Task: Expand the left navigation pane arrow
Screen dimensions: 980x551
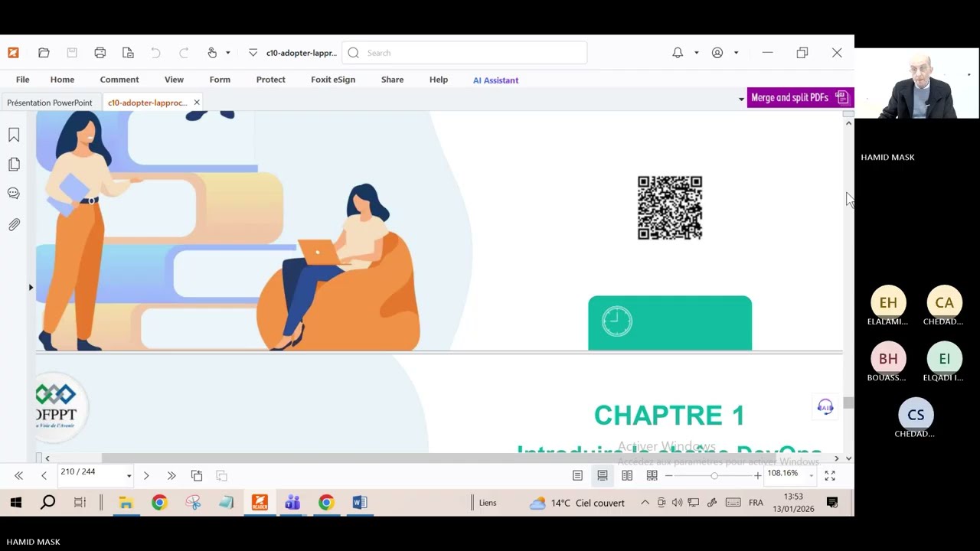Action: (x=31, y=287)
